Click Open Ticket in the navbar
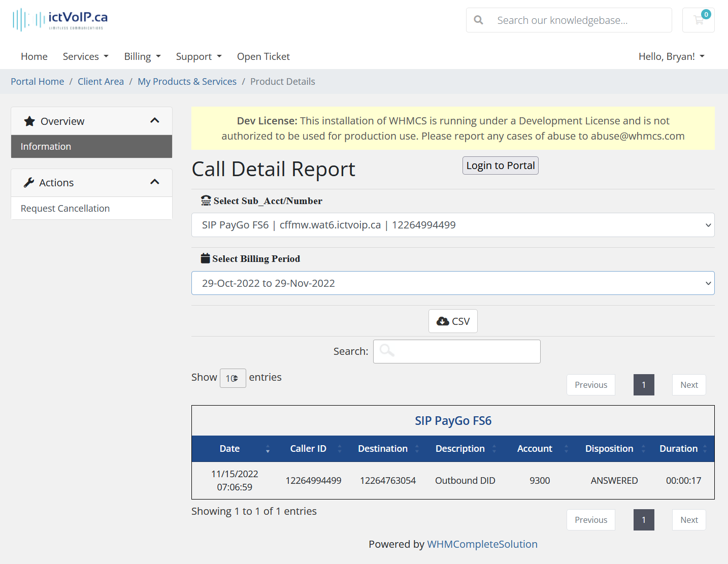 263,56
